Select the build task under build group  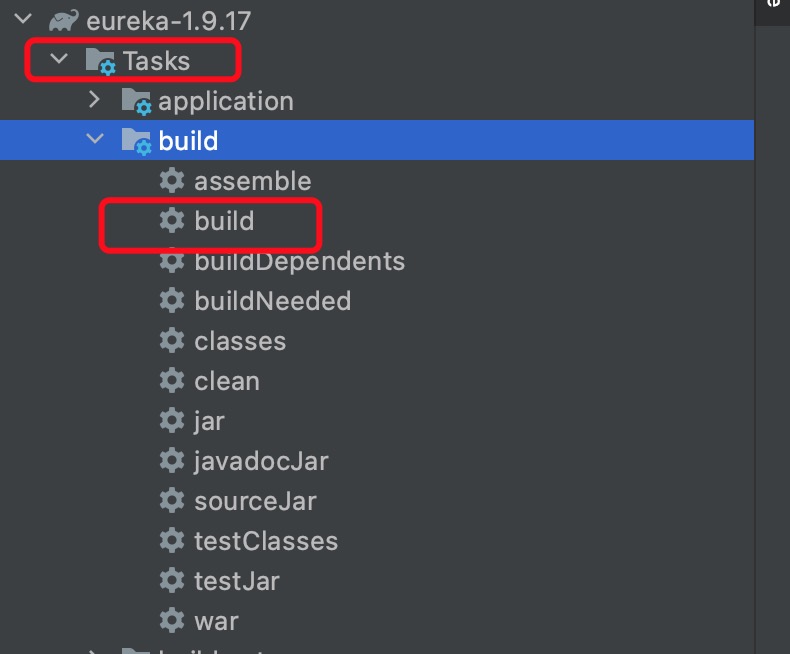pos(224,221)
